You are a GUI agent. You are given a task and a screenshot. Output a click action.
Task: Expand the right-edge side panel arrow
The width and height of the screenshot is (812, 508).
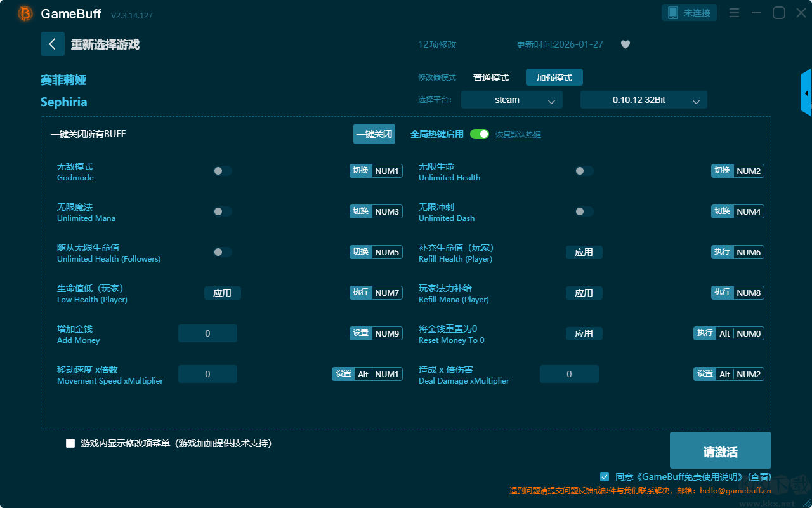806,93
